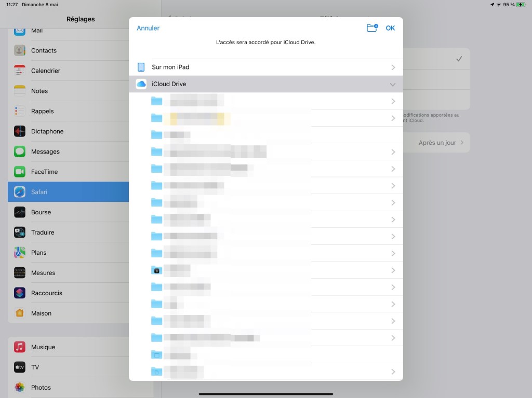Open Dictaphone settings icon

pos(20,131)
